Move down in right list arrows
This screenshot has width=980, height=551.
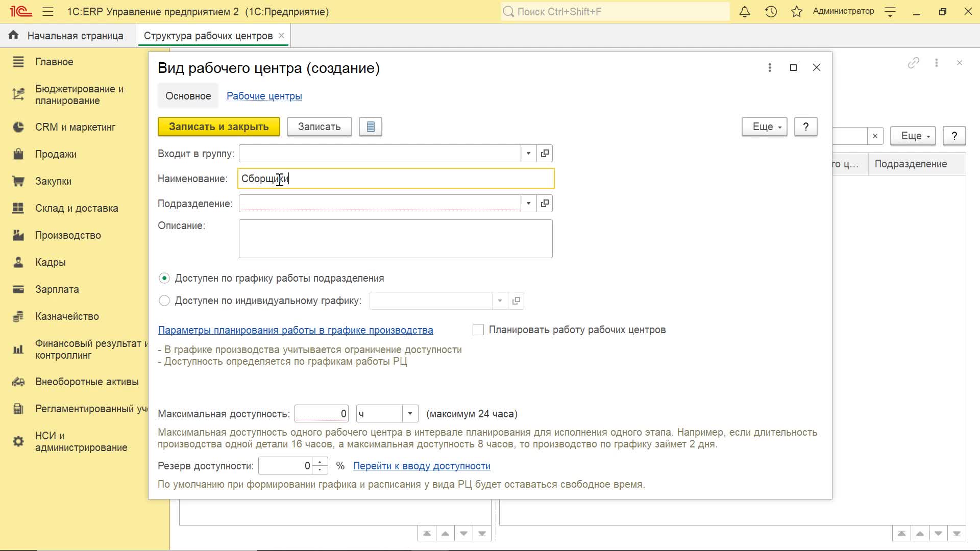[x=938, y=534]
